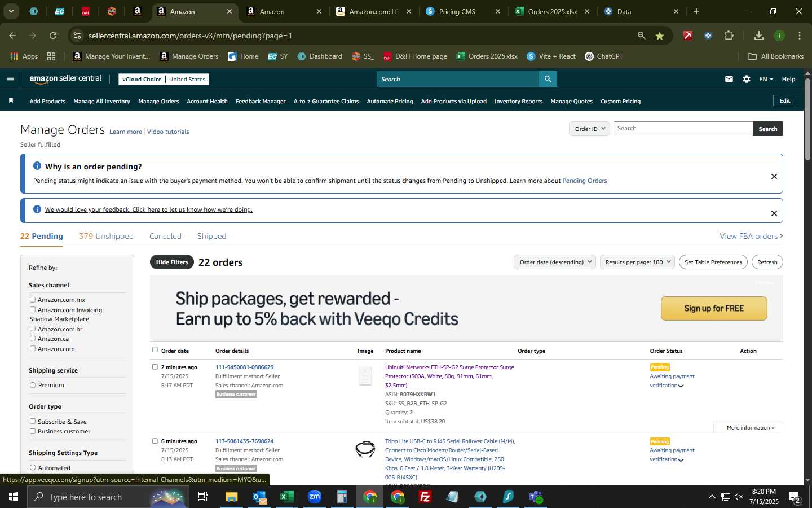This screenshot has height=508, width=812.
Task: Tick the Amazon.com.br checkbox
Action: point(33,329)
